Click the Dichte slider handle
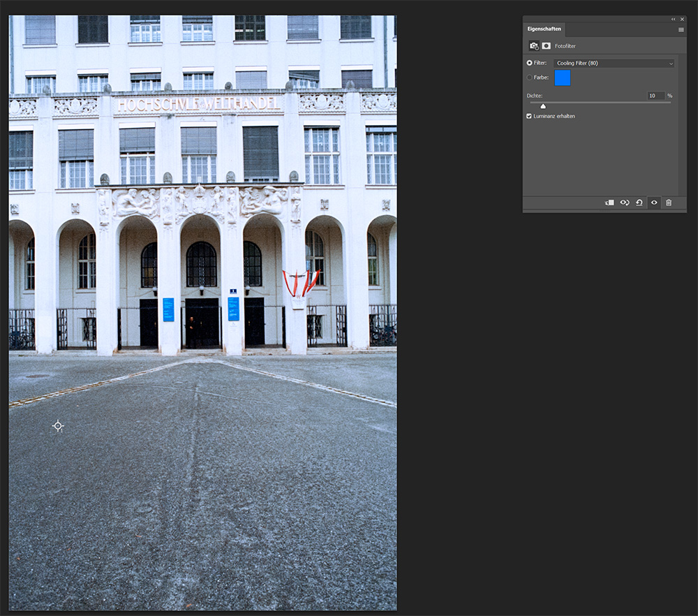Viewport: 698px width, 616px height. pos(543,106)
